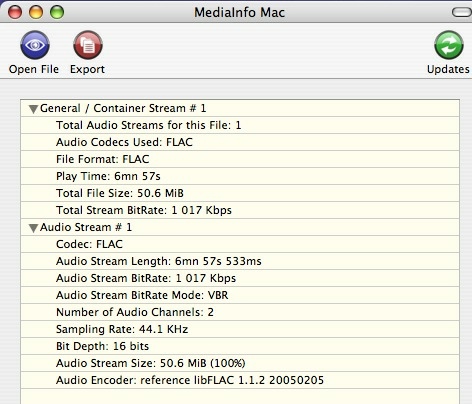472x404 pixels.
Task: Click the toolbar toggle pill button
Action: (x=462, y=12)
